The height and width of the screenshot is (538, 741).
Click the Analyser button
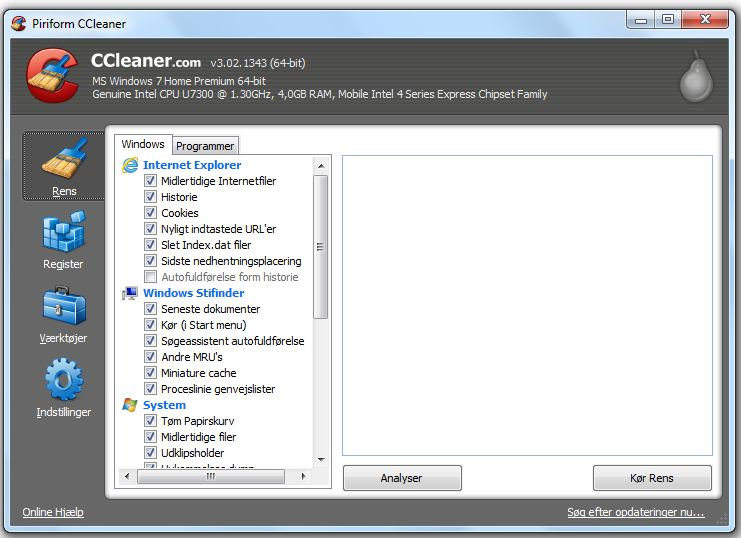pyautogui.click(x=402, y=478)
